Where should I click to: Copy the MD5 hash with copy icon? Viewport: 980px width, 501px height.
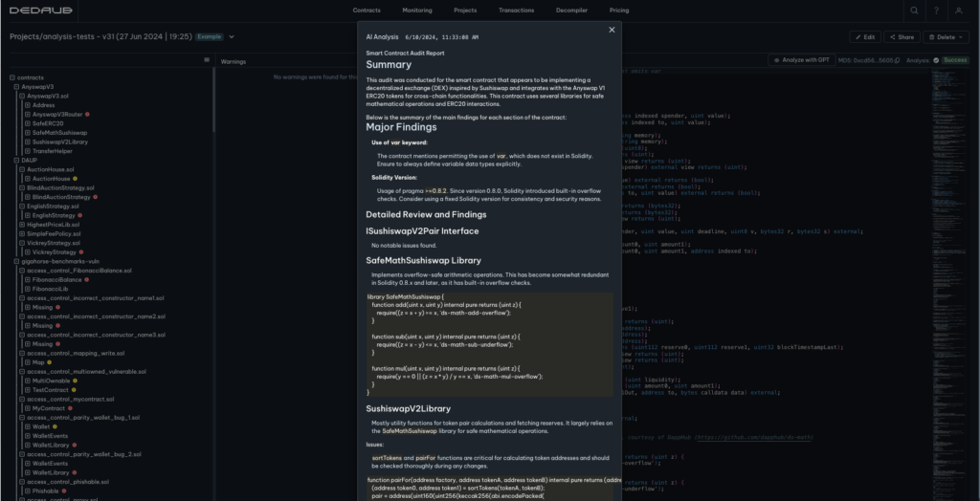[897, 60]
